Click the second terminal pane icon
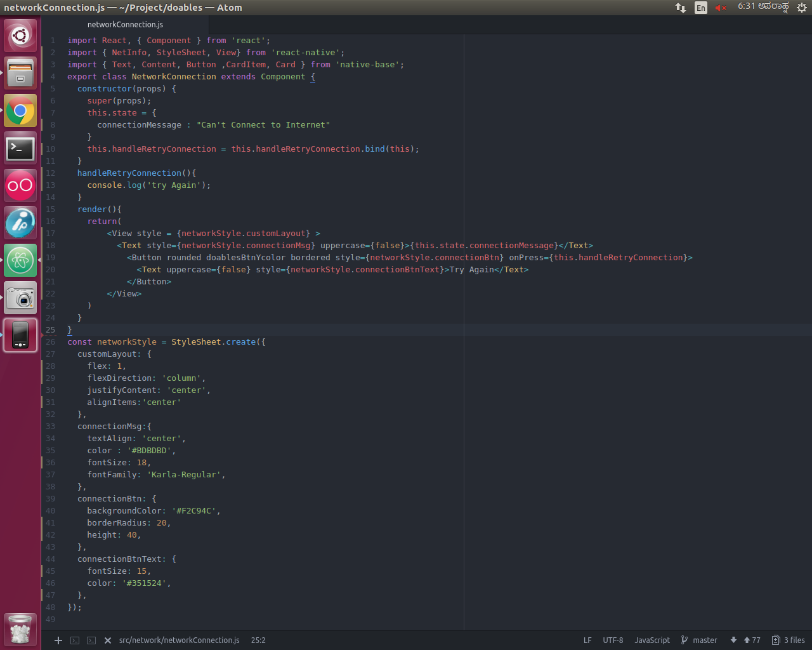 click(x=91, y=640)
